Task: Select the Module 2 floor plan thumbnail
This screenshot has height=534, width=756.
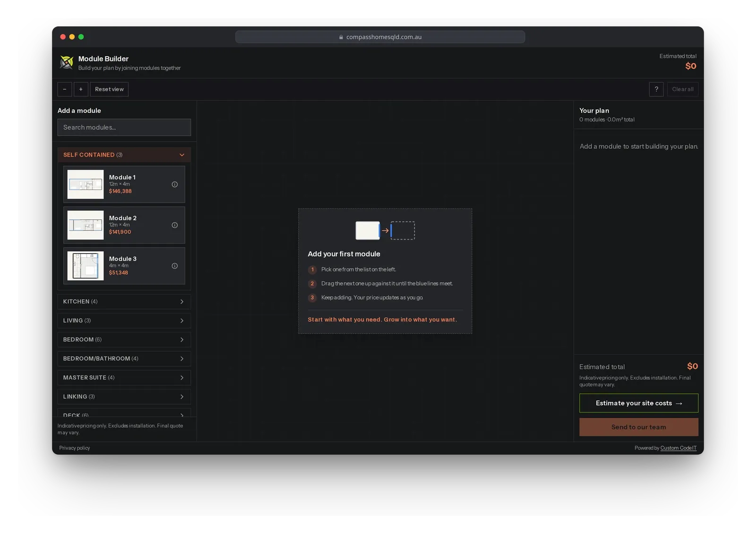Action: click(x=86, y=225)
